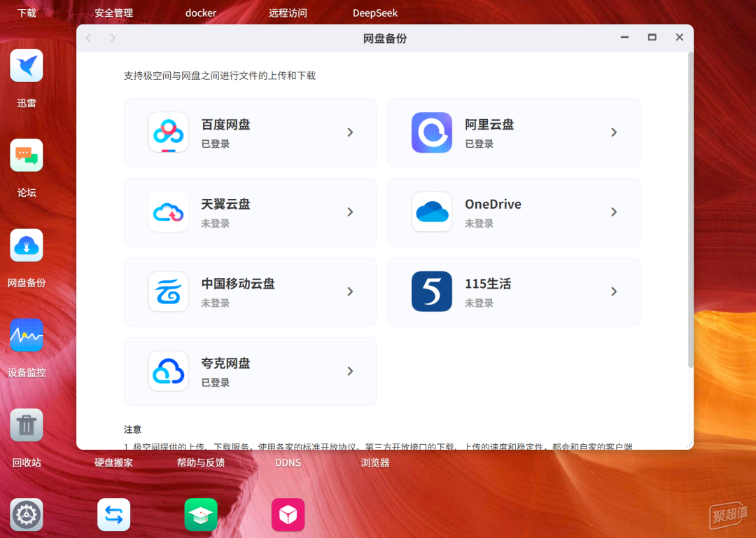Click the forward navigation arrow in title bar

(x=113, y=38)
